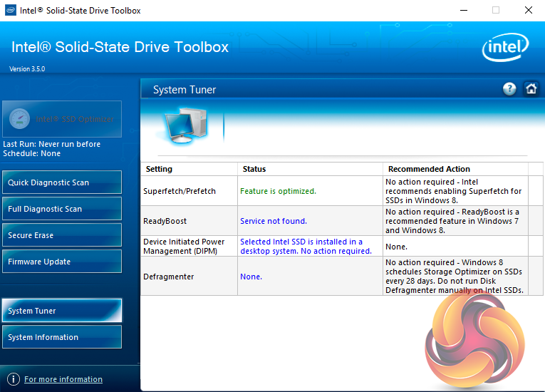Go to the Home icon
The width and height of the screenshot is (545, 392).
[531, 89]
